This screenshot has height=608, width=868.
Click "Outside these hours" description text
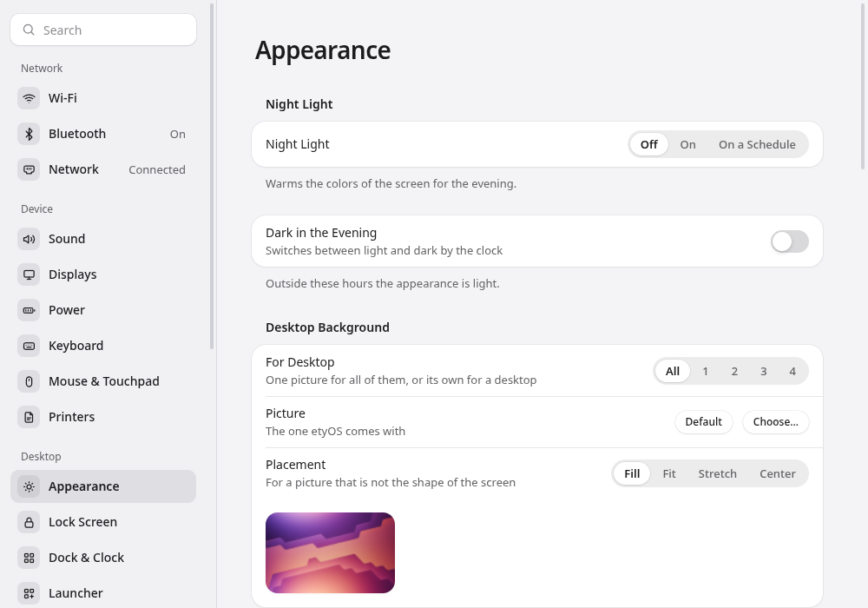[x=383, y=283]
